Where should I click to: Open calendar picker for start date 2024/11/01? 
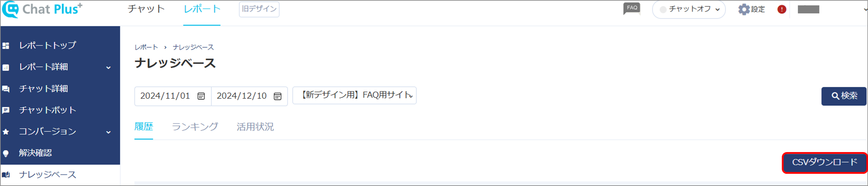[201, 96]
